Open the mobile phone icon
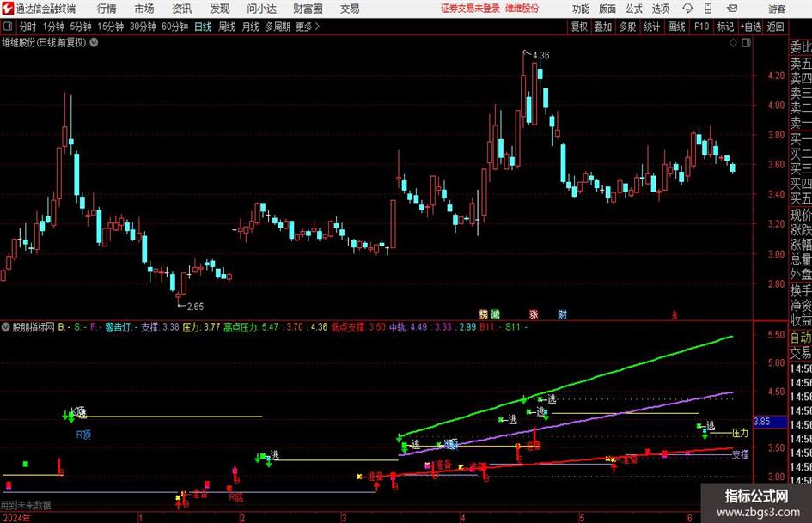 708,9
